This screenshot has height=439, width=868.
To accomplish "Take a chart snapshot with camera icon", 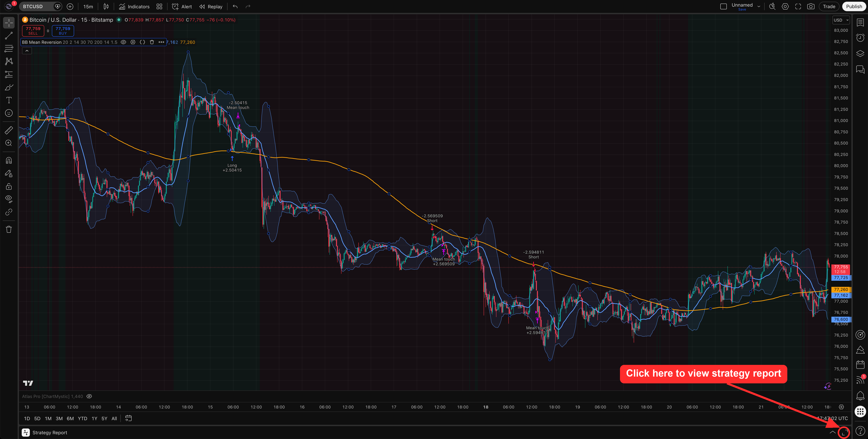I will 811,6.
